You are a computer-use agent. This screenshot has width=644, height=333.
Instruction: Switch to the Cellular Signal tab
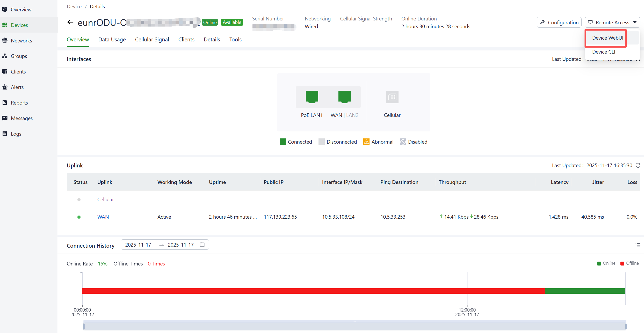click(152, 40)
